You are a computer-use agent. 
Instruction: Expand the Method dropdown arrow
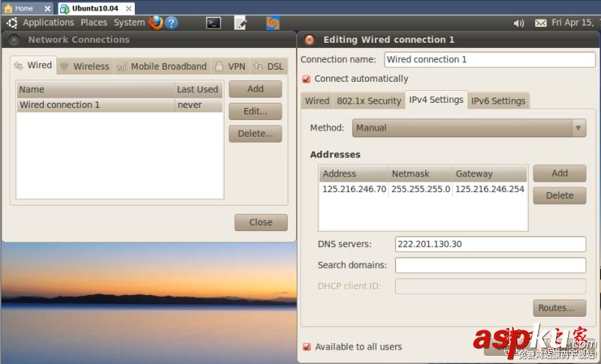(578, 128)
